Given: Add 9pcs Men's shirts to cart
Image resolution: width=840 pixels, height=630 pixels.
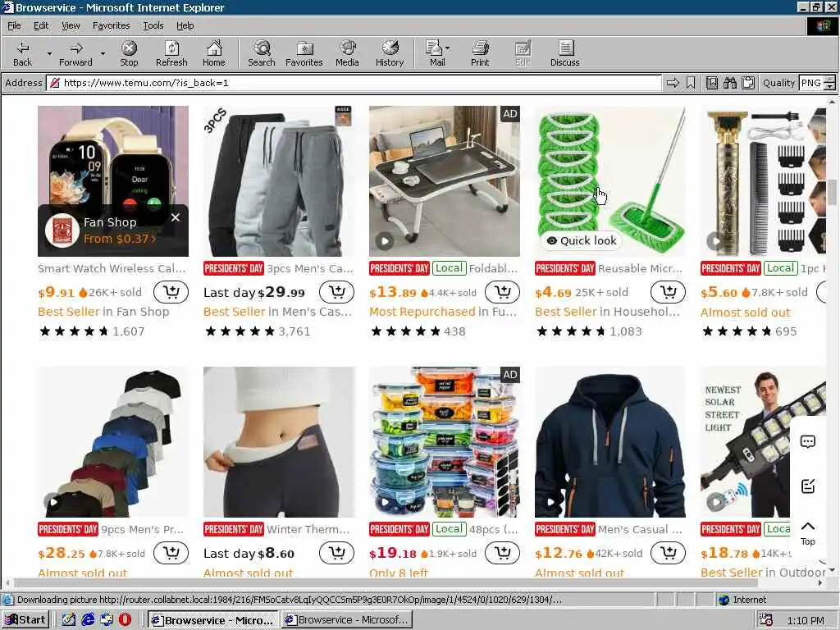Looking at the screenshot, I should [x=171, y=553].
